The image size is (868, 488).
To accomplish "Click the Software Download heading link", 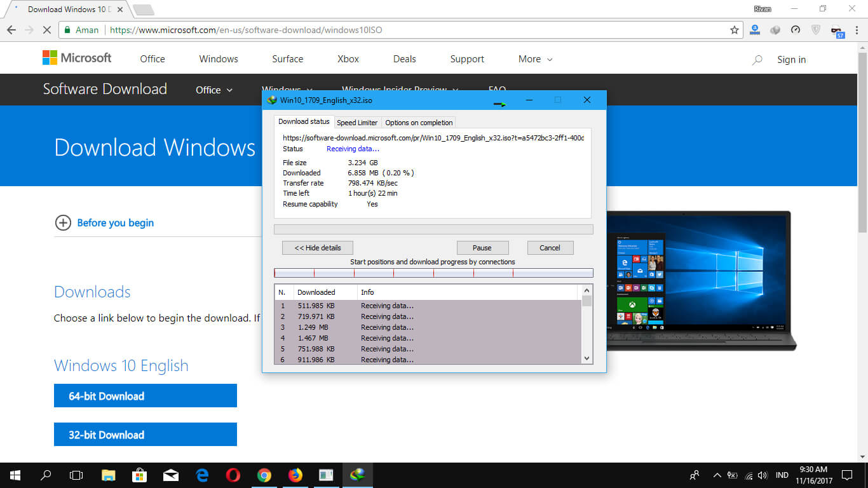I will [x=105, y=89].
